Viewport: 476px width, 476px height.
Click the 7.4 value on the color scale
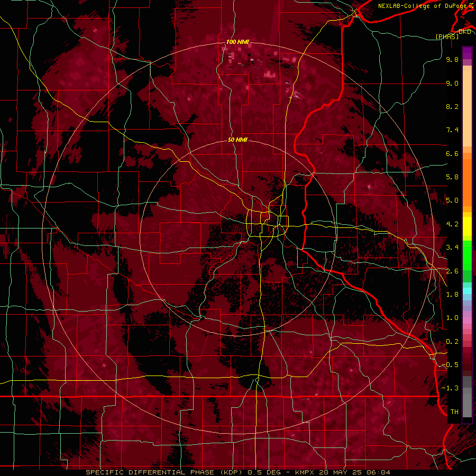452,130
